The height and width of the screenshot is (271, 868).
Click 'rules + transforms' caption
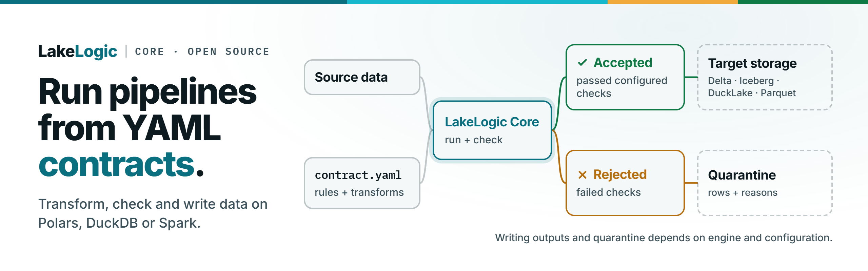click(359, 192)
